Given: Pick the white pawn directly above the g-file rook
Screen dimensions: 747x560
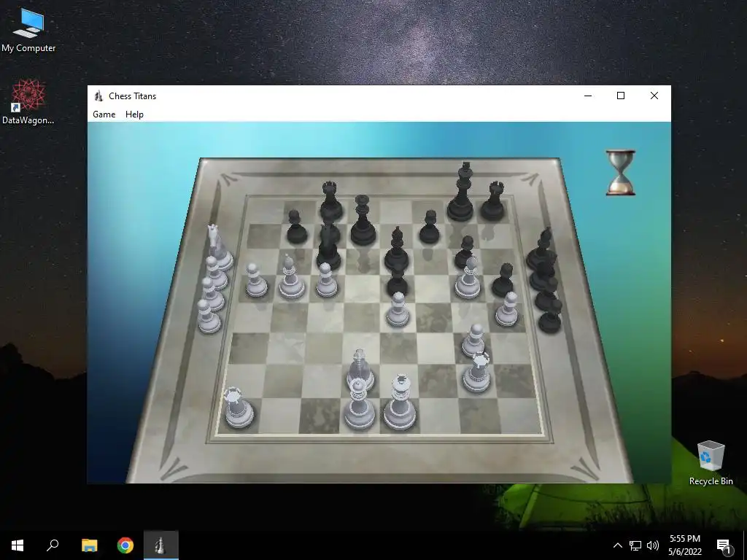Looking at the screenshot, I should pos(474,340).
